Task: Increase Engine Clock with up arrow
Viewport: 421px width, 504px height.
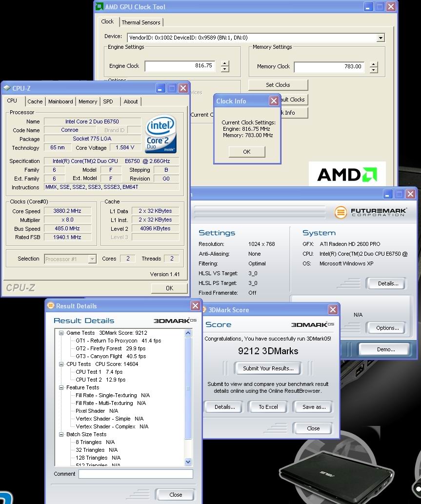Action: 225,63
